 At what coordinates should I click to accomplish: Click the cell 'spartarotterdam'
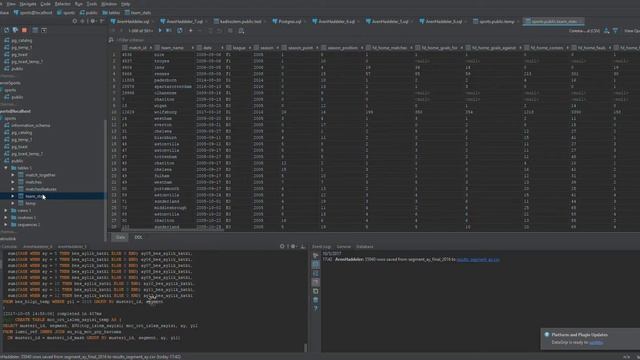click(174, 87)
